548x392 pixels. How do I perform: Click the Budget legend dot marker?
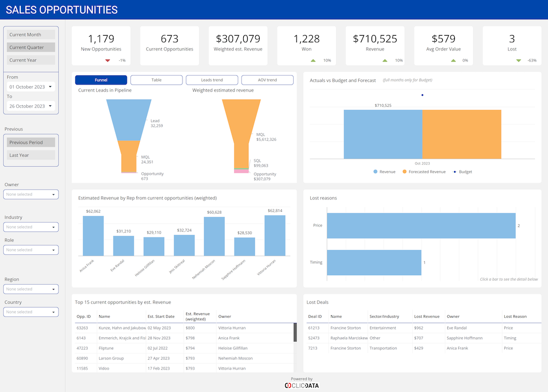tap(455, 172)
